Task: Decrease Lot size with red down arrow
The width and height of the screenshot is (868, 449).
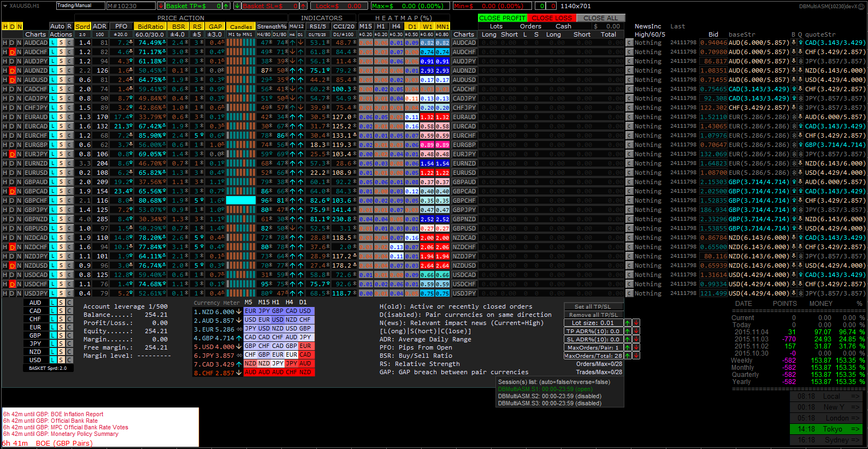Action: coord(636,323)
